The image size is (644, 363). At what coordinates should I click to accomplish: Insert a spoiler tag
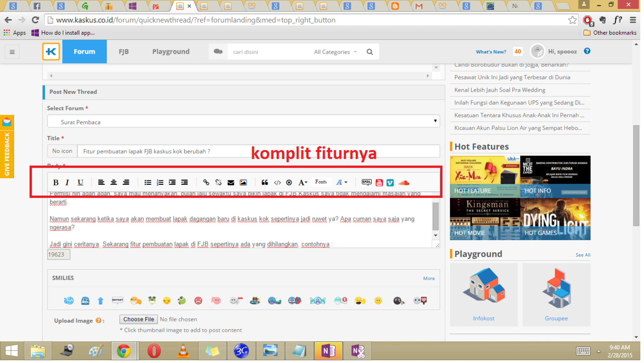click(x=367, y=182)
